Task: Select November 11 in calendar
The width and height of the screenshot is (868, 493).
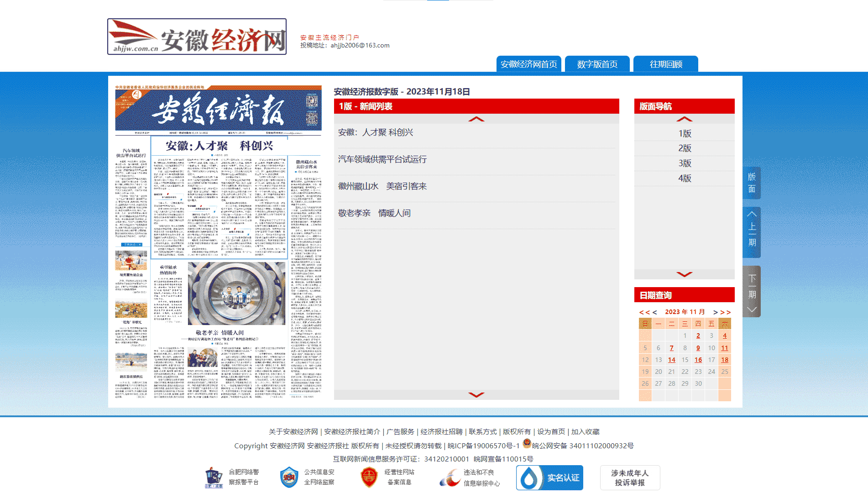Action: click(725, 348)
